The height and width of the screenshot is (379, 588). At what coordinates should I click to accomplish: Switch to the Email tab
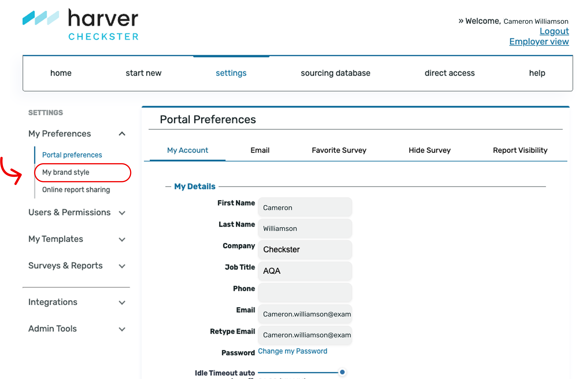[260, 150]
